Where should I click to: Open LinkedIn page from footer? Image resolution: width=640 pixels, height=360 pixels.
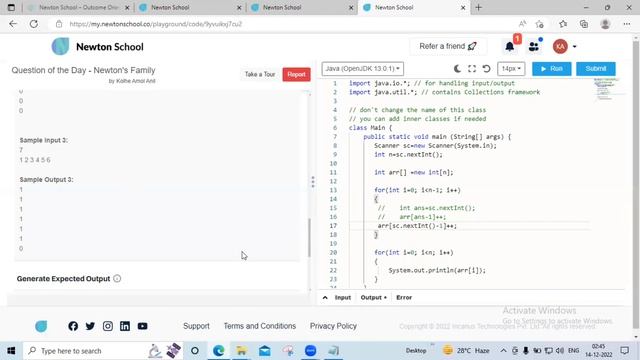[125, 326]
